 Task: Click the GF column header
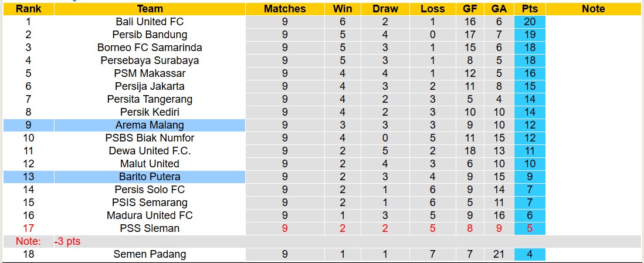click(x=469, y=9)
